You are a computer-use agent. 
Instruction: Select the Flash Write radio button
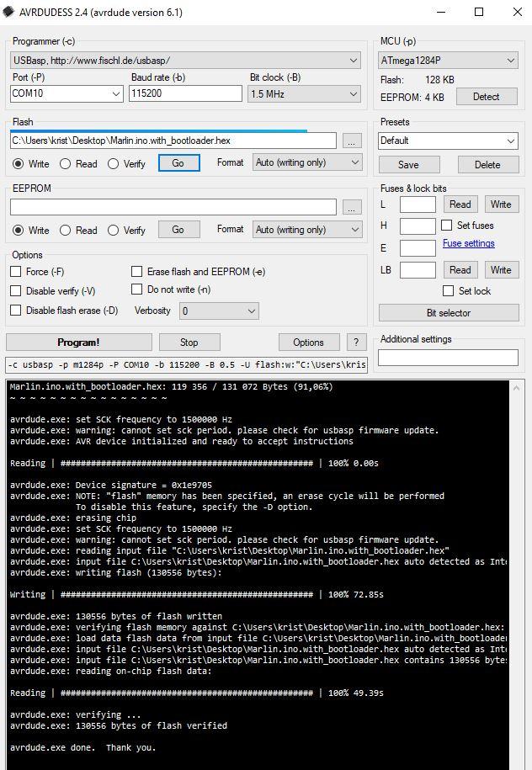pyautogui.click(x=30, y=164)
